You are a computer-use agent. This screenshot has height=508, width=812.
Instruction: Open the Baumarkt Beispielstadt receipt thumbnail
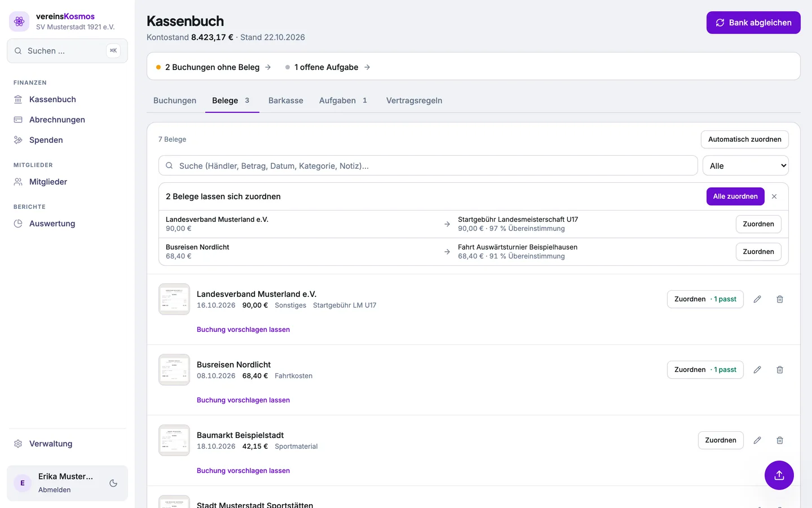coord(174,440)
